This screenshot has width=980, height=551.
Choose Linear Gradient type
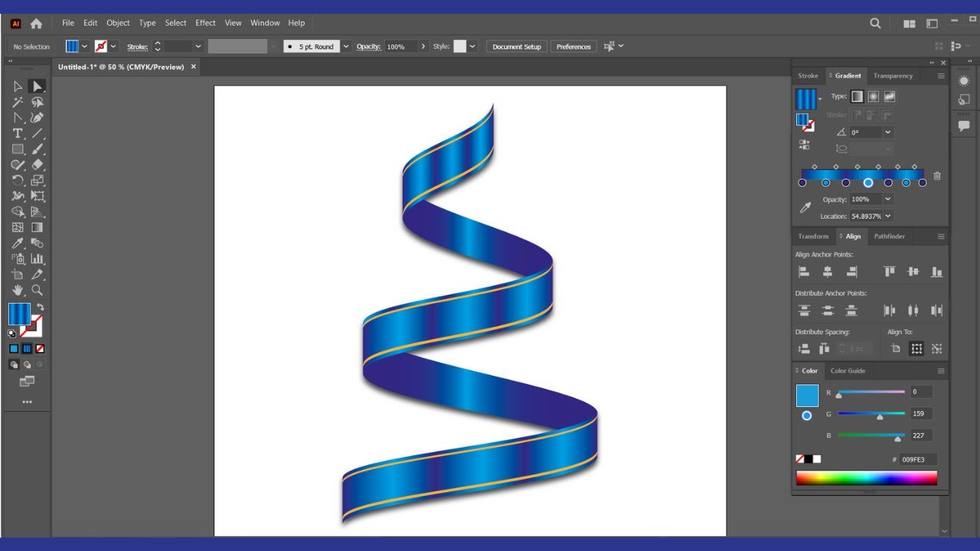[857, 96]
